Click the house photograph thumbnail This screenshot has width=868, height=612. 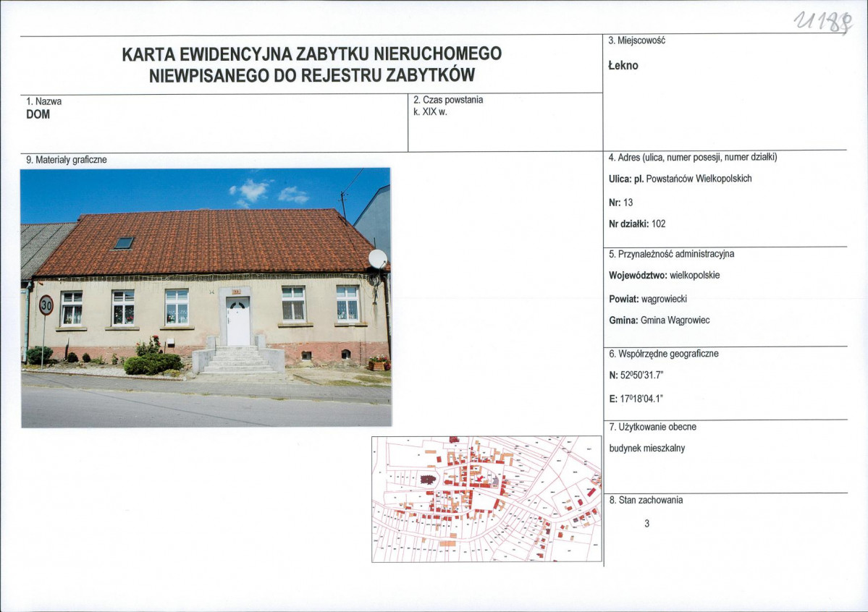[x=206, y=298]
